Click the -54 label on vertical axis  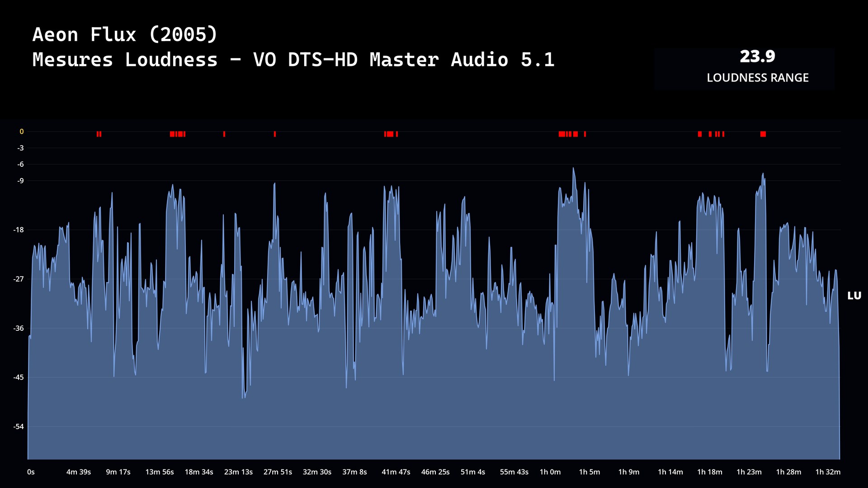coord(19,427)
